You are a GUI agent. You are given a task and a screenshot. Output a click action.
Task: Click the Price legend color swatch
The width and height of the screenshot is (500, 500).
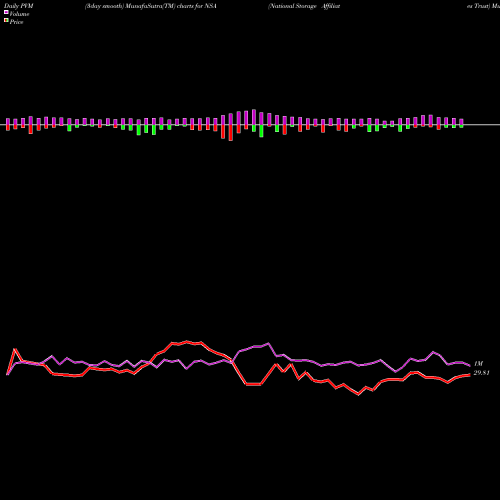click(x=6, y=21)
